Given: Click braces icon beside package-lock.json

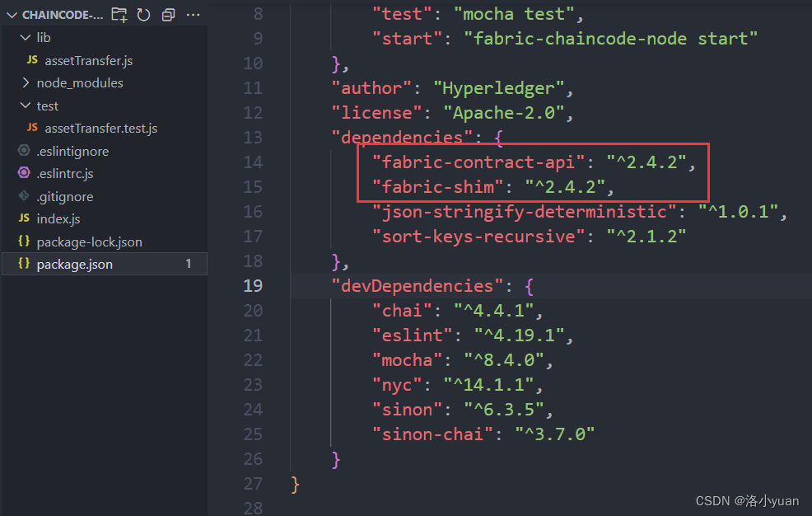Looking at the screenshot, I should pos(24,241).
